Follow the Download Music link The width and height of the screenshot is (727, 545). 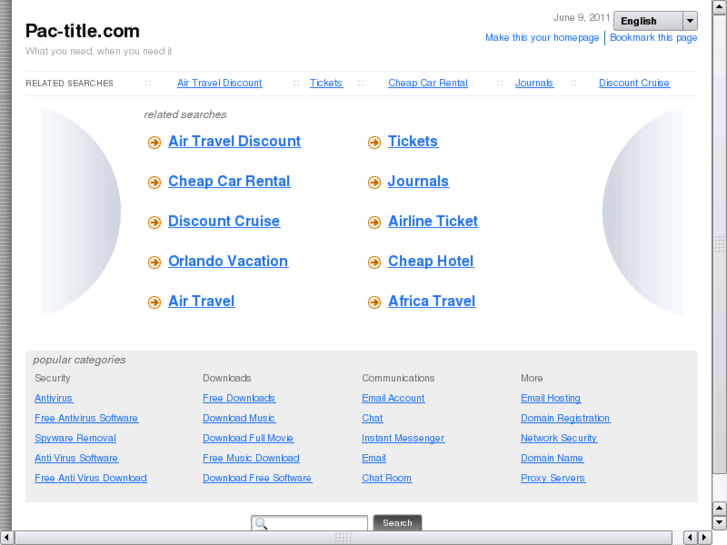click(239, 418)
